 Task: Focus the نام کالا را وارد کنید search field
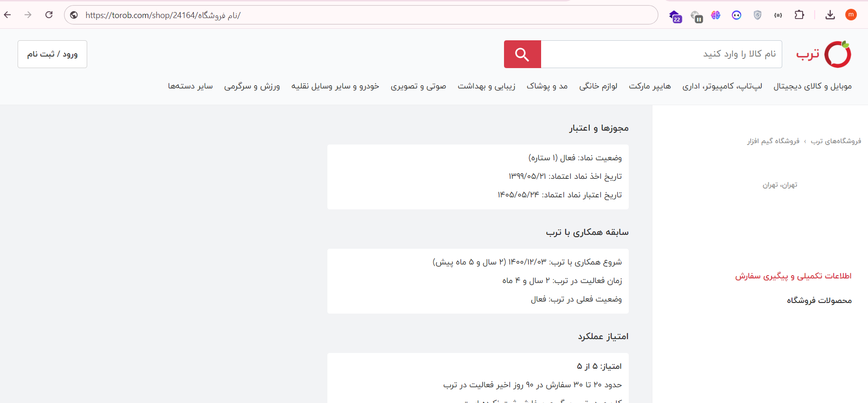[x=661, y=54]
